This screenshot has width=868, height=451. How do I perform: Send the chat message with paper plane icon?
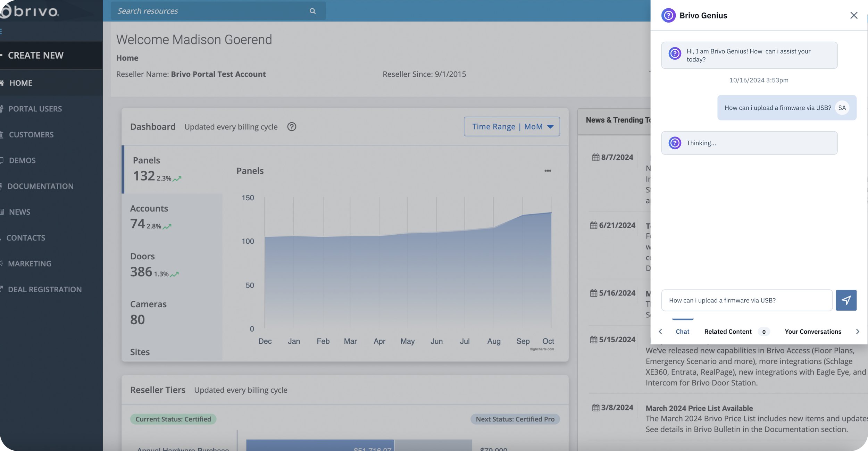point(846,300)
